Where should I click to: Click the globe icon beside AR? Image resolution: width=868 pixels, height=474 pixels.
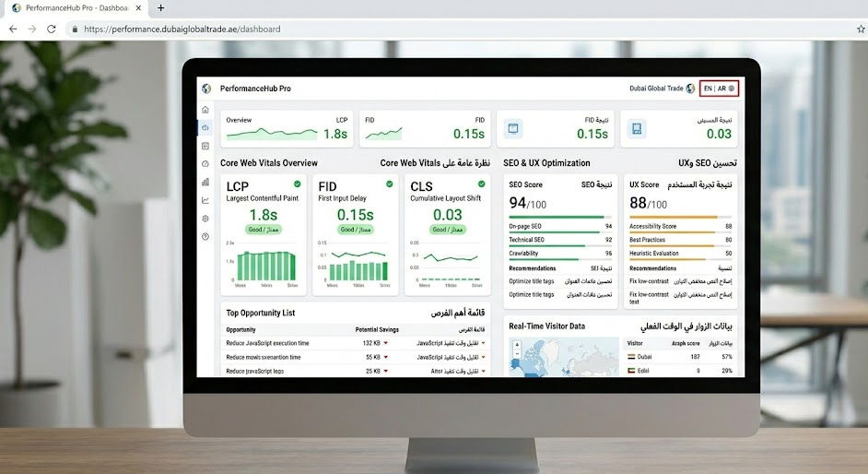coord(732,89)
